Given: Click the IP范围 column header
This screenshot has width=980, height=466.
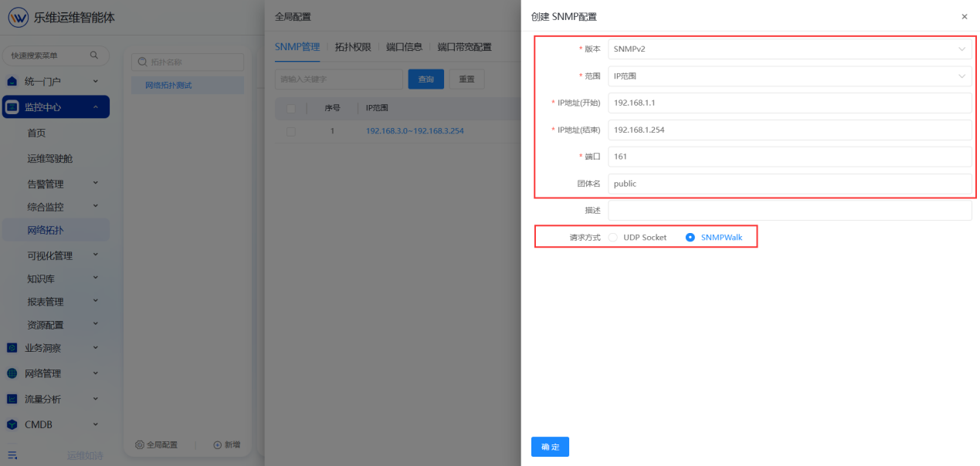Looking at the screenshot, I should 377,109.
